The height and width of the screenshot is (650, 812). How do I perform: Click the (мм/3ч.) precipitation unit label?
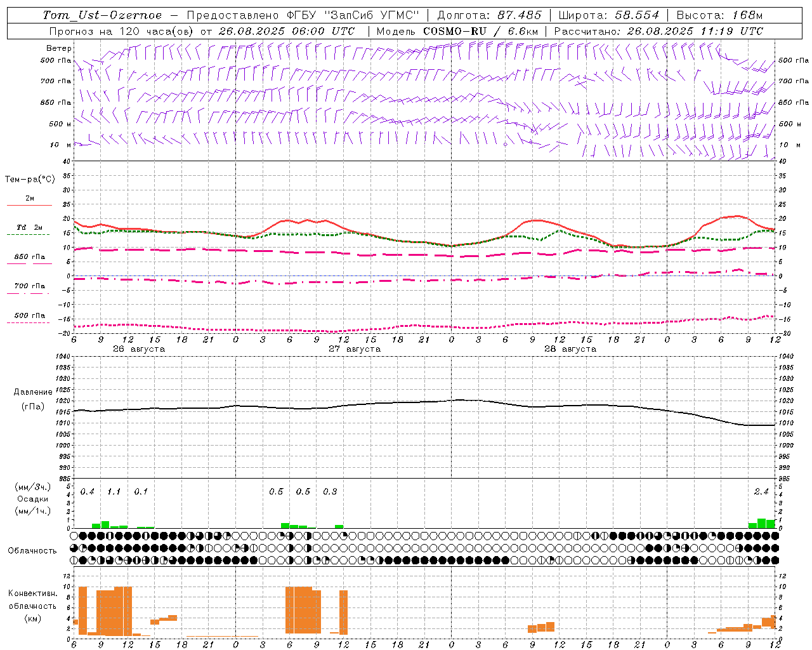33,487
